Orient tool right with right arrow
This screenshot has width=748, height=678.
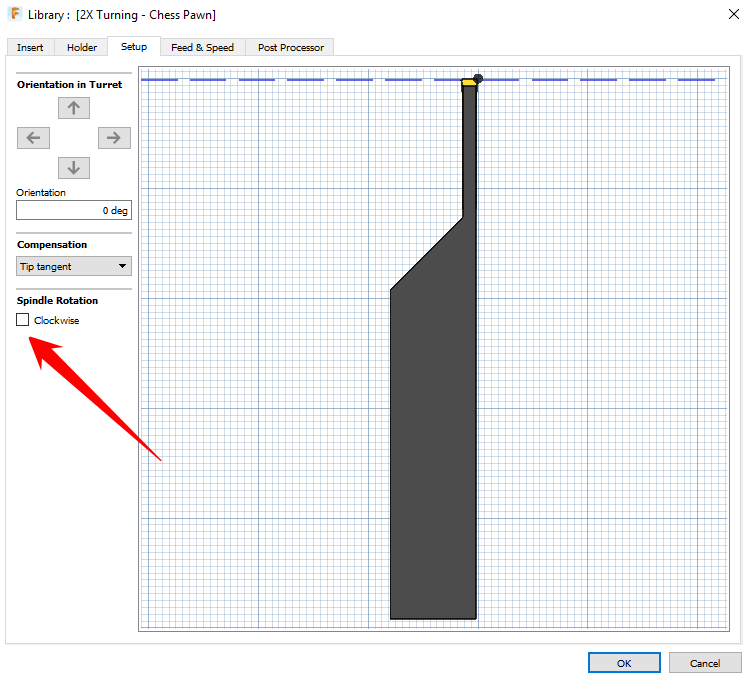[x=114, y=138]
